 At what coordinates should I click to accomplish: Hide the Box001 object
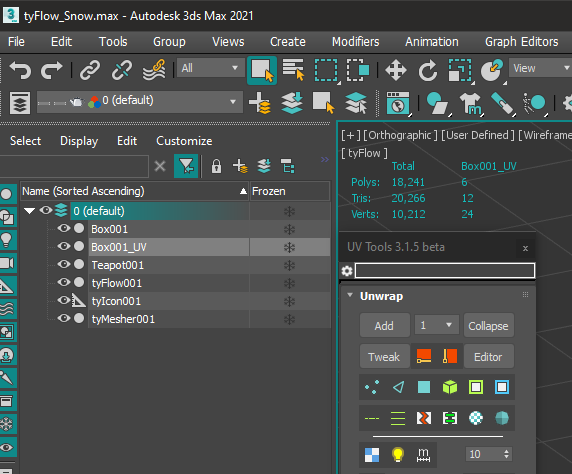pyautogui.click(x=64, y=228)
